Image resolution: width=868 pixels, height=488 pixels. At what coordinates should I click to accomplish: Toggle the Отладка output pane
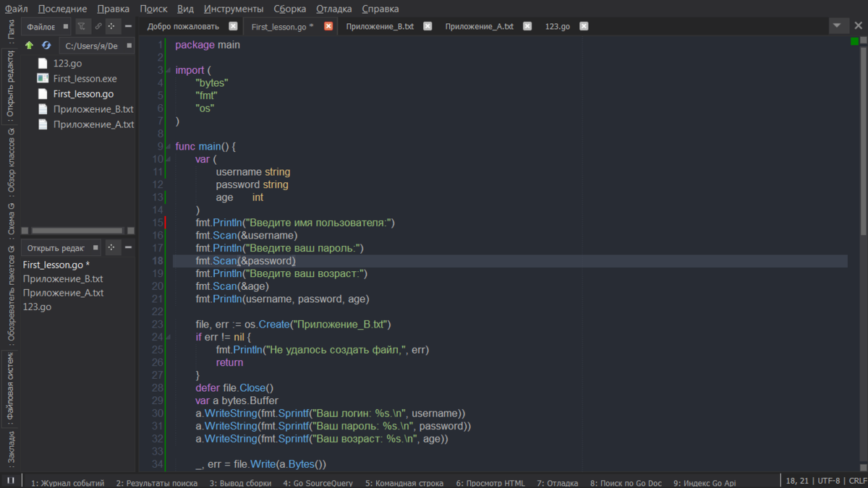click(x=557, y=483)
